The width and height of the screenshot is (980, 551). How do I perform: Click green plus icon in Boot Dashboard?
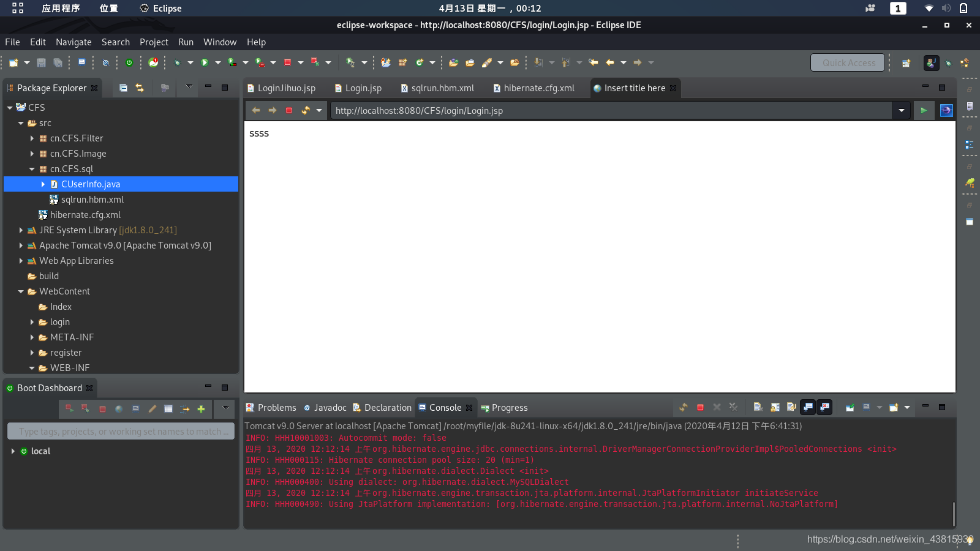coord(201,409)
